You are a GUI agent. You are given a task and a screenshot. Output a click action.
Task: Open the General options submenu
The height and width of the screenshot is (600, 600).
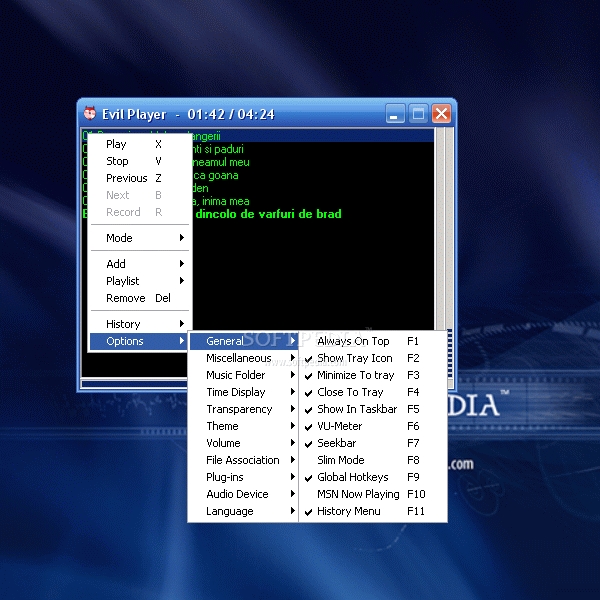tap(244, 341)
